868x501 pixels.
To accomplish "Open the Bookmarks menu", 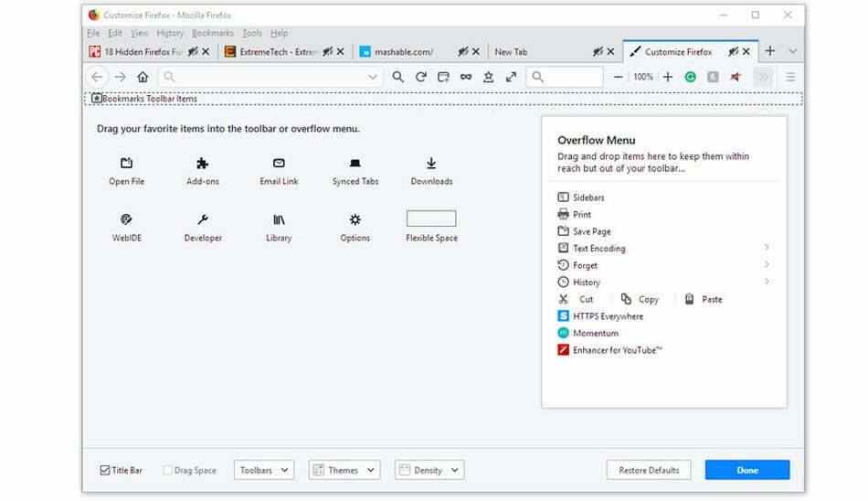I will point(213,33).
